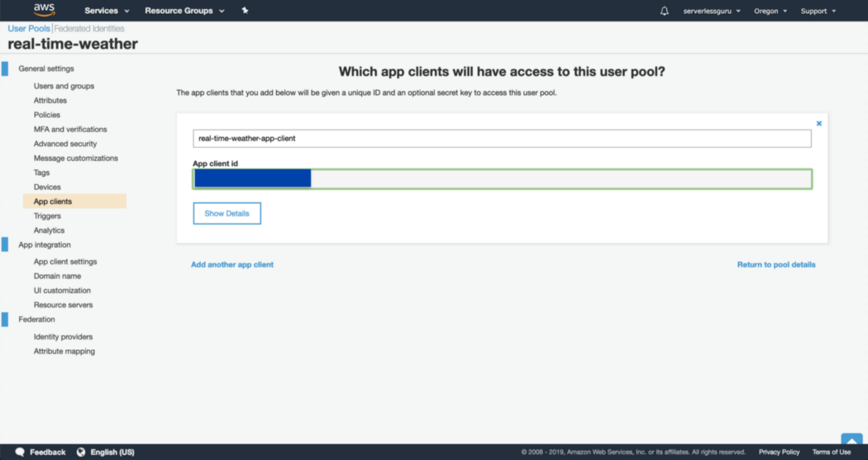868x460 pixels.
Task: Click the globe language icon
Action: pyautogui.click(x=81, y=452)
